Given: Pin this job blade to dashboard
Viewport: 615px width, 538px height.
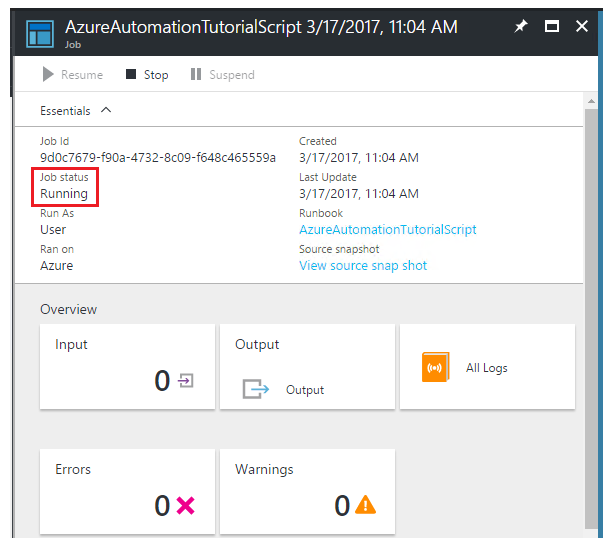Looking at the screenshot, I should [x=520, y=26].
